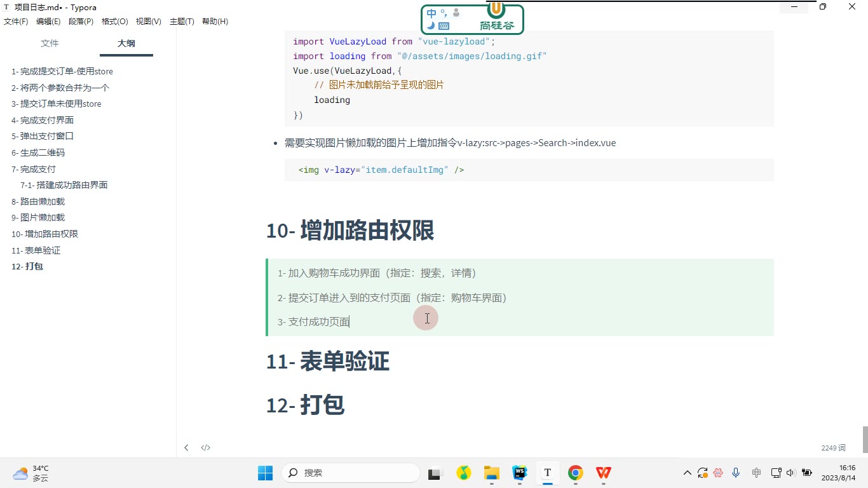Switch sidebar to the 文件 tab

tap(50, 43)
